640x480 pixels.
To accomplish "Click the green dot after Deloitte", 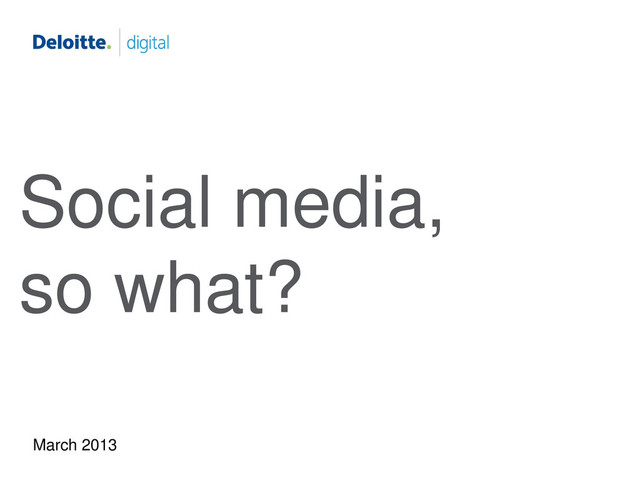I will click(x=108, y=47).
